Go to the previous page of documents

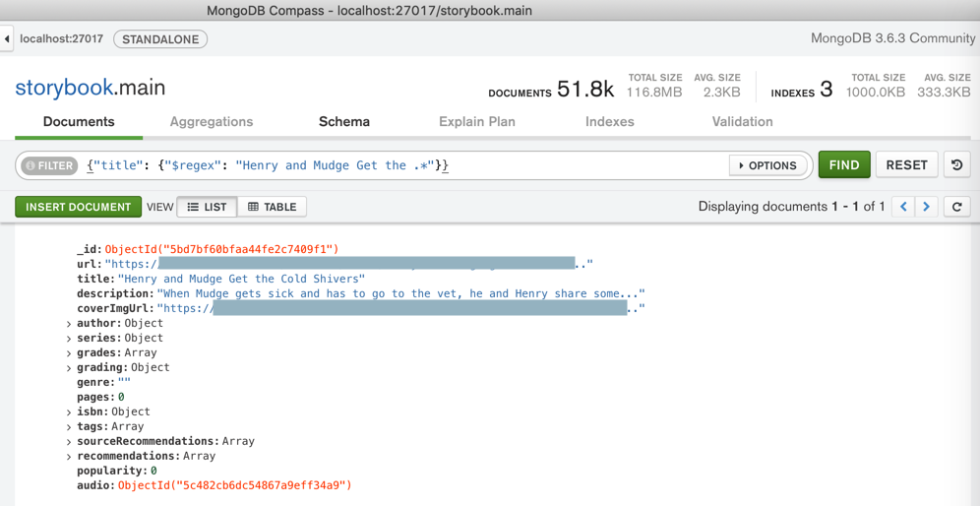click(x=903, y=207)
